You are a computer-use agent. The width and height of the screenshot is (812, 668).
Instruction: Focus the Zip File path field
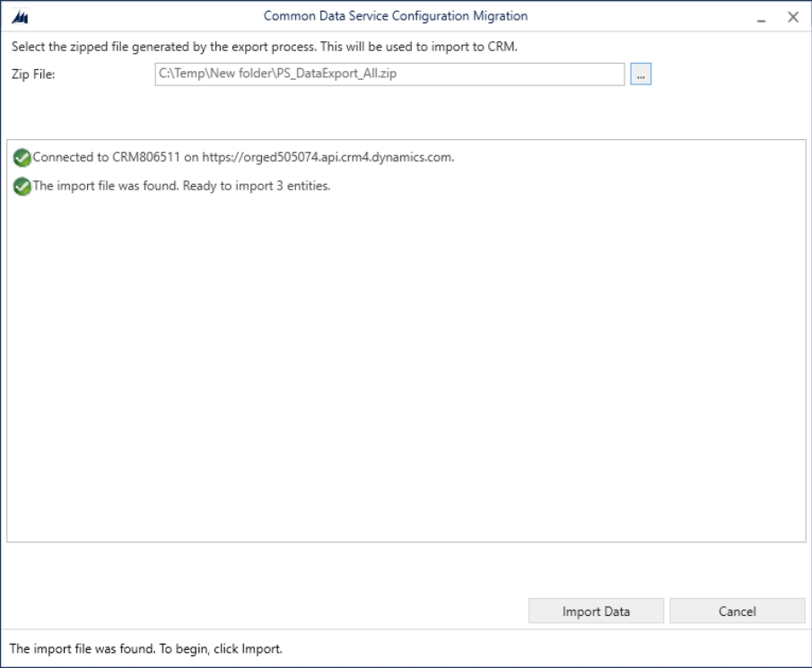click(x=389, y=75)
